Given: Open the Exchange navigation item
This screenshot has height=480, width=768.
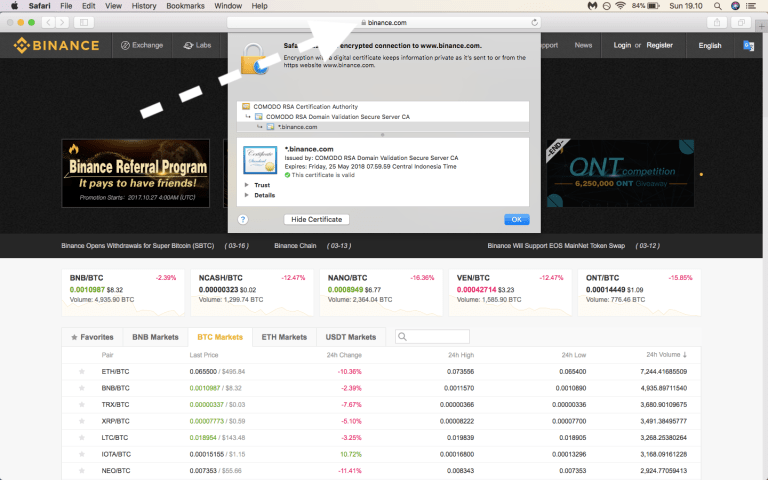Looking at the screenshot, I should coord(142,45).
